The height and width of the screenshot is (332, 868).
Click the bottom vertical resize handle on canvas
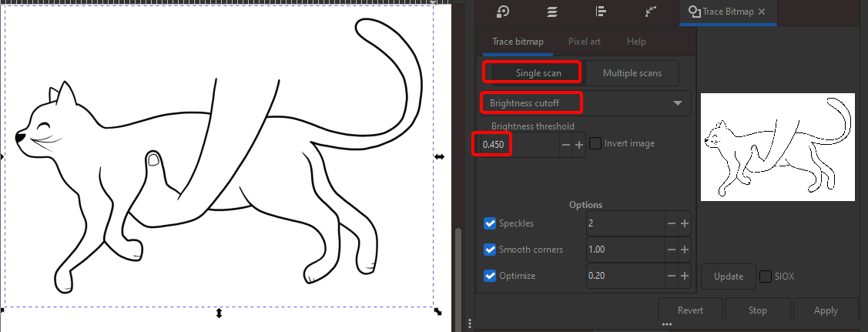tap(220, 313)
